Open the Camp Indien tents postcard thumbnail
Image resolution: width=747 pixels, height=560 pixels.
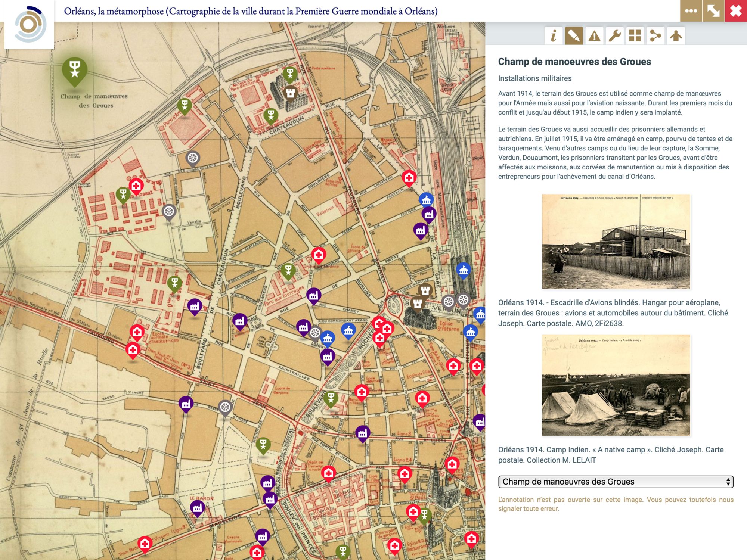(x=616, y=385)
